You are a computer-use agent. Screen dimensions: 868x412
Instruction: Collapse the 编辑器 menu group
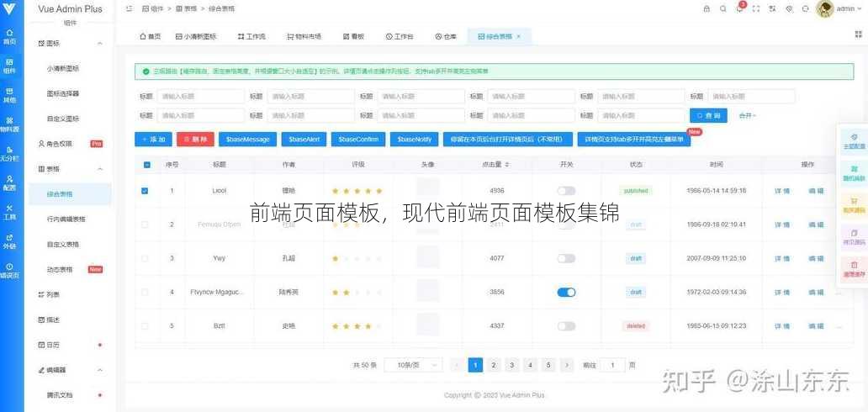tap(99, 369)
